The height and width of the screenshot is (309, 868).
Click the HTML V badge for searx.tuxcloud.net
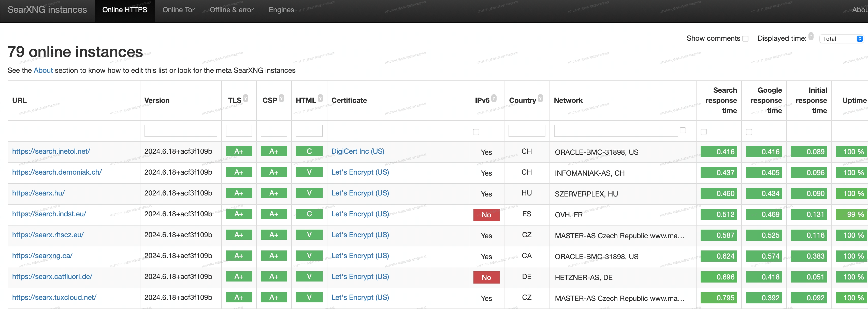pyautogui.click(x=309, y=298)
